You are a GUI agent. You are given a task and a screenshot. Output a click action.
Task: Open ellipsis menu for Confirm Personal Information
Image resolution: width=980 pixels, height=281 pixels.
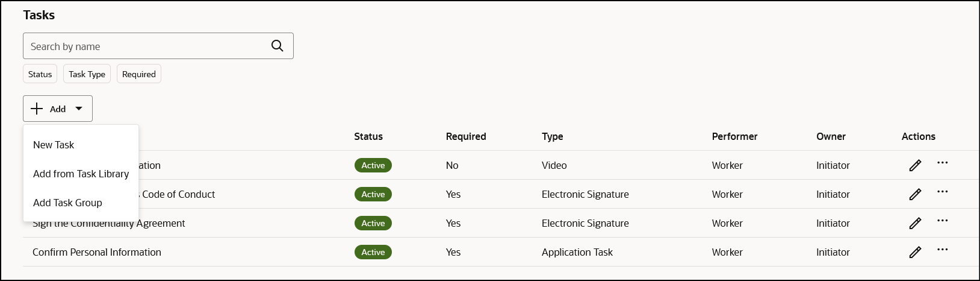(x=943, y=250)
